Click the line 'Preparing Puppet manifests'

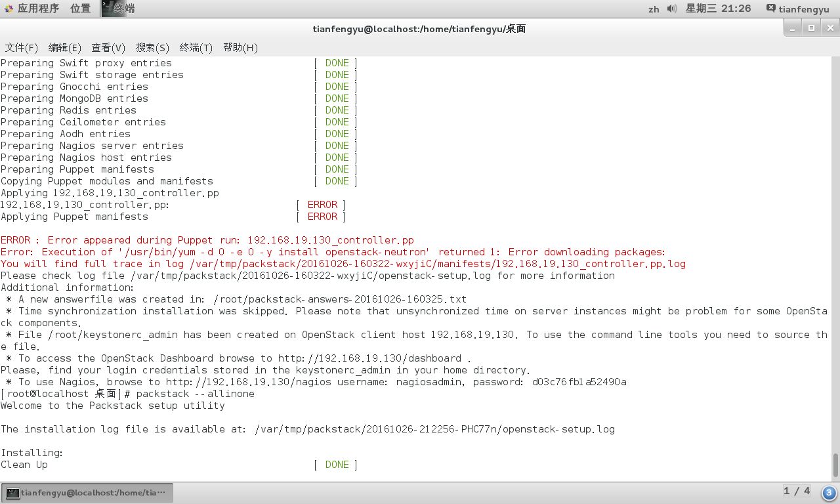77,169
